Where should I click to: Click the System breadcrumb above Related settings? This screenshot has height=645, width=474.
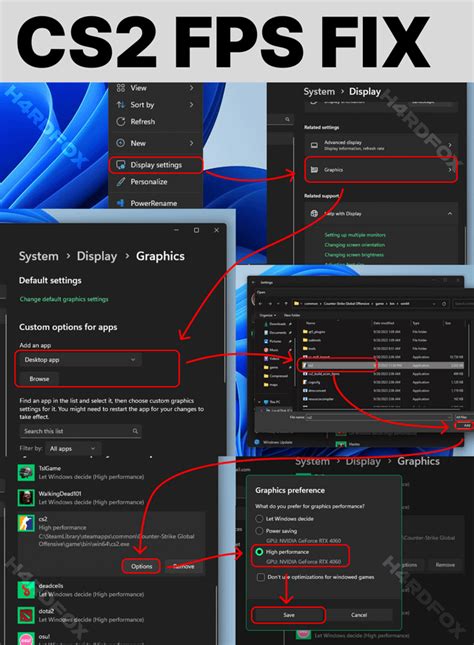(x=319, y=92)
